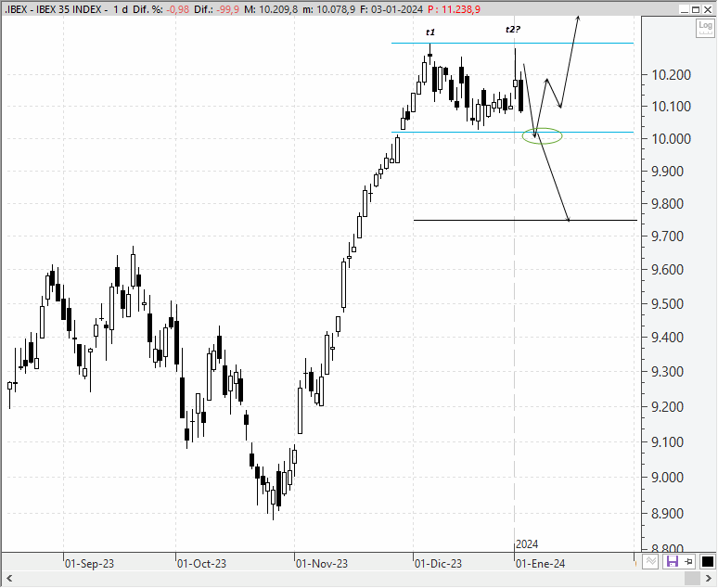Open the black background color swatch
The image size is (718, 588).
[707, 561]
